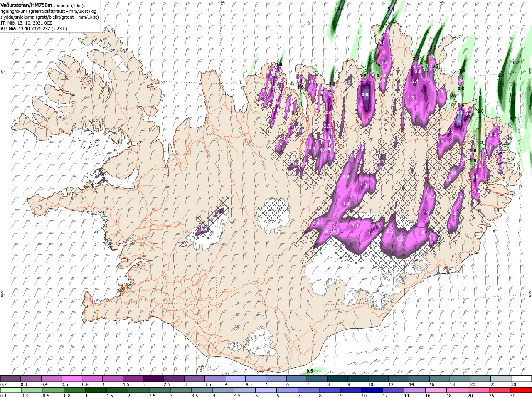The width and height of the screenshot is (532, 399).
Task: Pick the 4 swatch in the bottom legend row
Action: coord(223,390)
